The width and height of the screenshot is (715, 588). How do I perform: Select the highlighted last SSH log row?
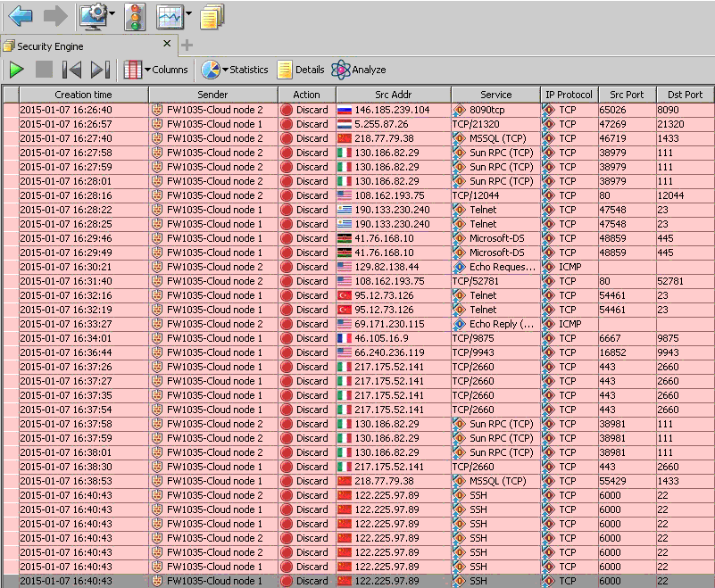358,581
